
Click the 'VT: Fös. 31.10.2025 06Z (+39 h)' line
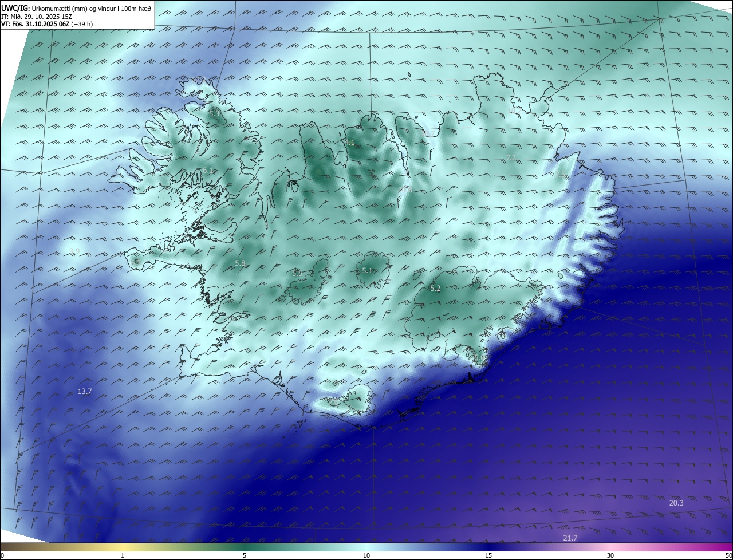point(47,24)
